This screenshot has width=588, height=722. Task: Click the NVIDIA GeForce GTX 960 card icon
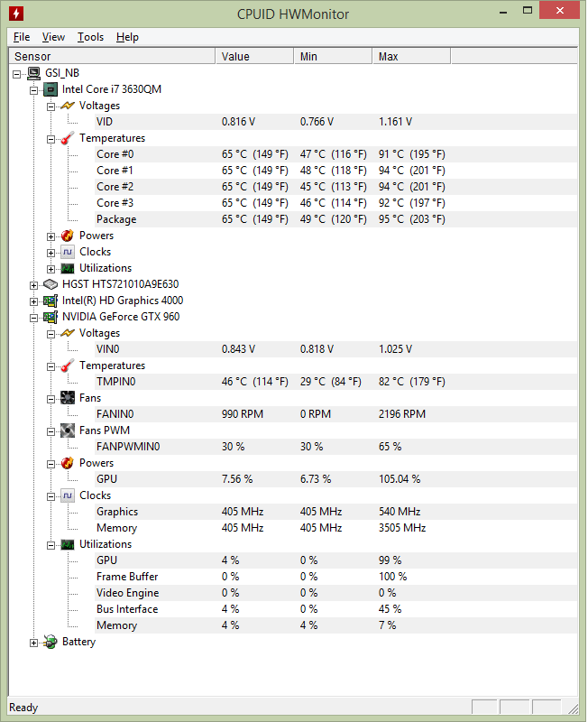51,317
